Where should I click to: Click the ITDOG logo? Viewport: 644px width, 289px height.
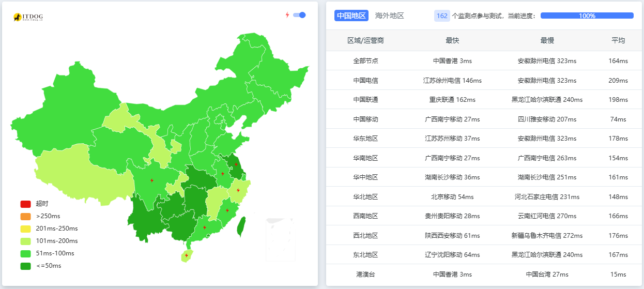[x=28, y=17]
